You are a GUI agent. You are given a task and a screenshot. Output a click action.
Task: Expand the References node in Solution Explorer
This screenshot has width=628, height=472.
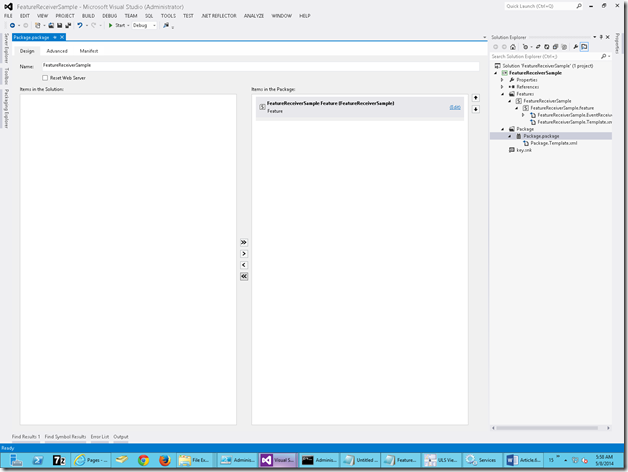[x=502, y=87]
